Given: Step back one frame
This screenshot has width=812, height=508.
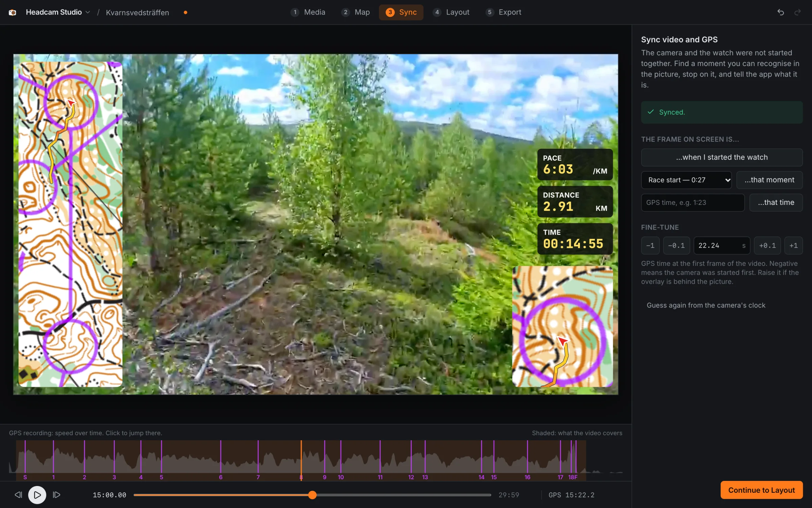Looking at the screenshot, I should [x=18, y=495].
